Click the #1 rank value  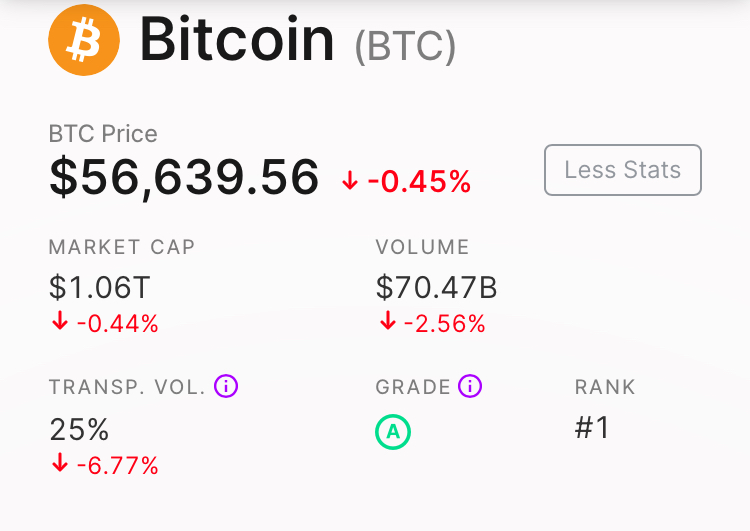point(592,427)
